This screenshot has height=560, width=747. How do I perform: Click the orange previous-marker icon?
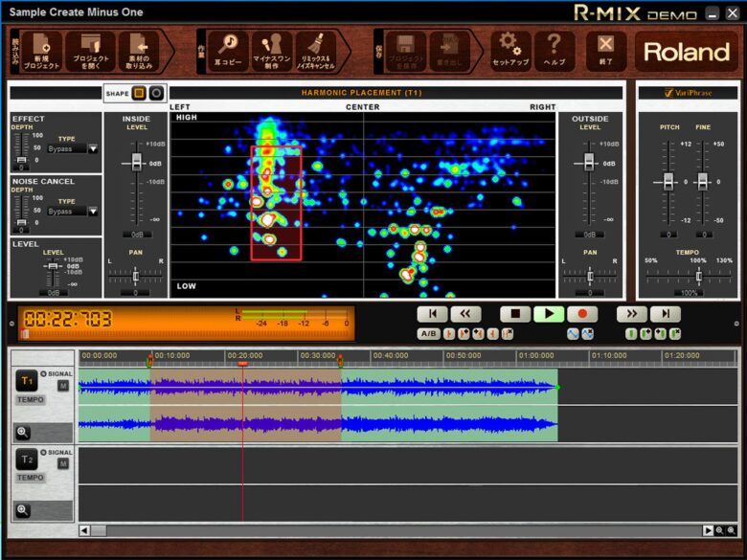click(493, 334)
